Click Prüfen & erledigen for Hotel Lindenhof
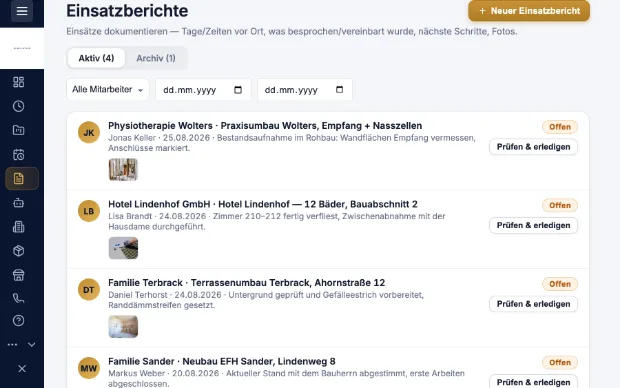 click(x=533, y=225)
